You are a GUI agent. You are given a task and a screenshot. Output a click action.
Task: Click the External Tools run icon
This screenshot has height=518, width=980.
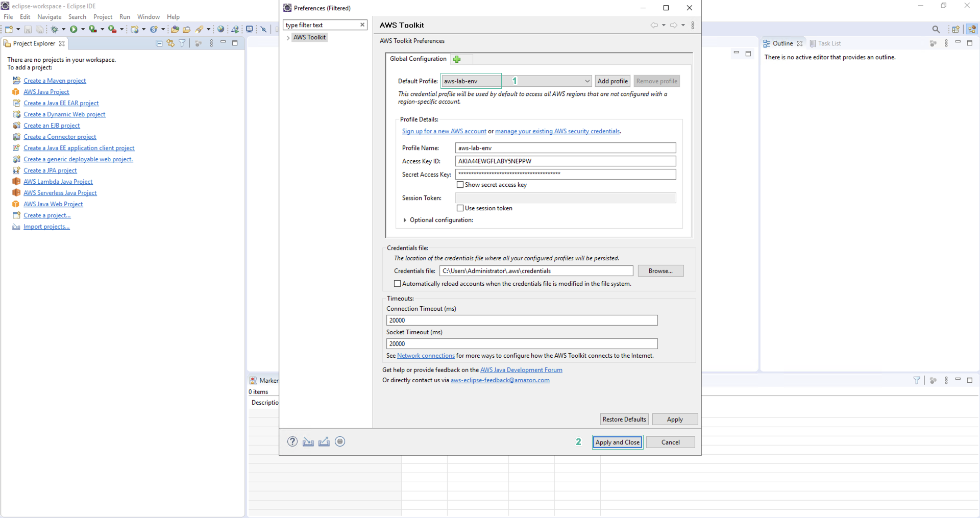112,29
